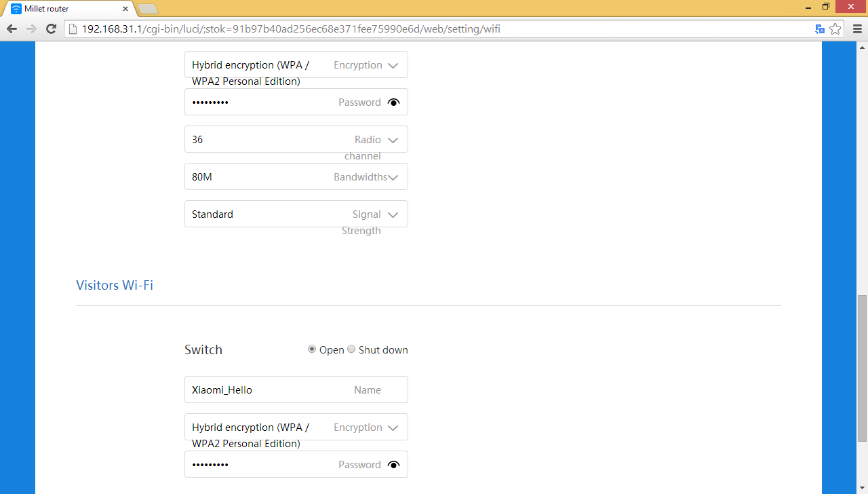Select the Millet router browser tab
Screen dimensions: 868x494
pos(70,9)
